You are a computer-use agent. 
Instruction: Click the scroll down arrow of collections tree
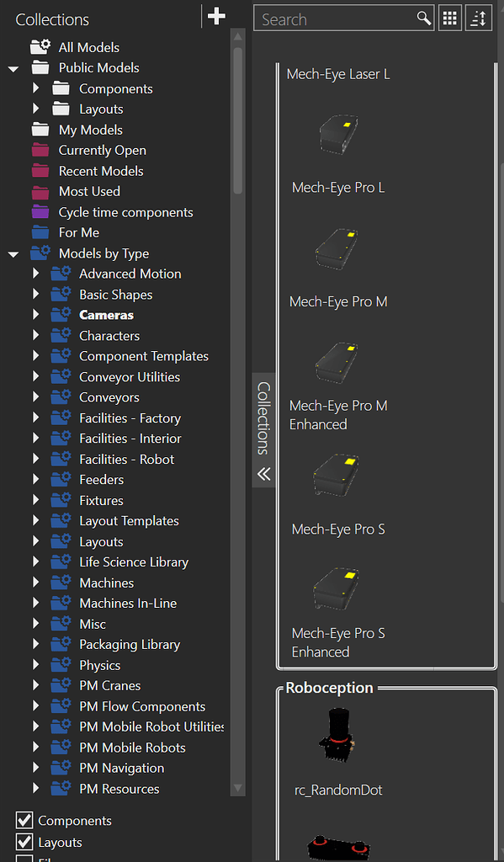click(238, 787)
